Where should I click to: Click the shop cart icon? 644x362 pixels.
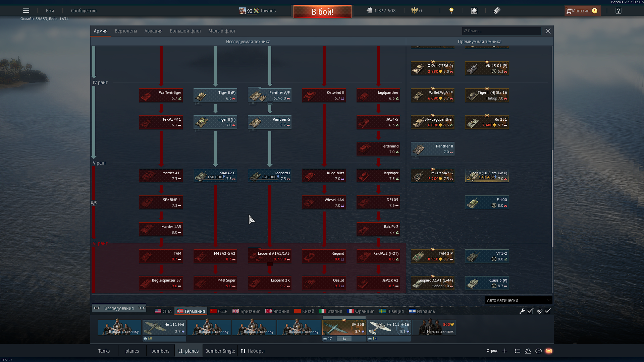569,11
